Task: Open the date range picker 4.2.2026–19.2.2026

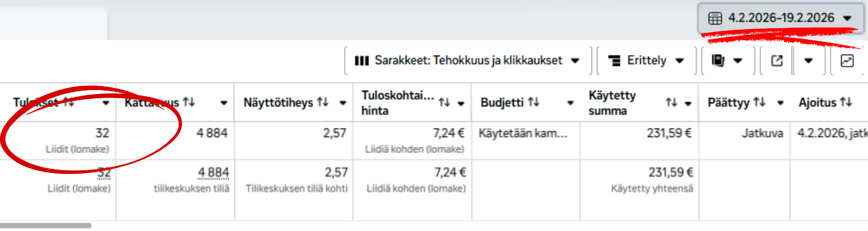Action: point(780,18)
